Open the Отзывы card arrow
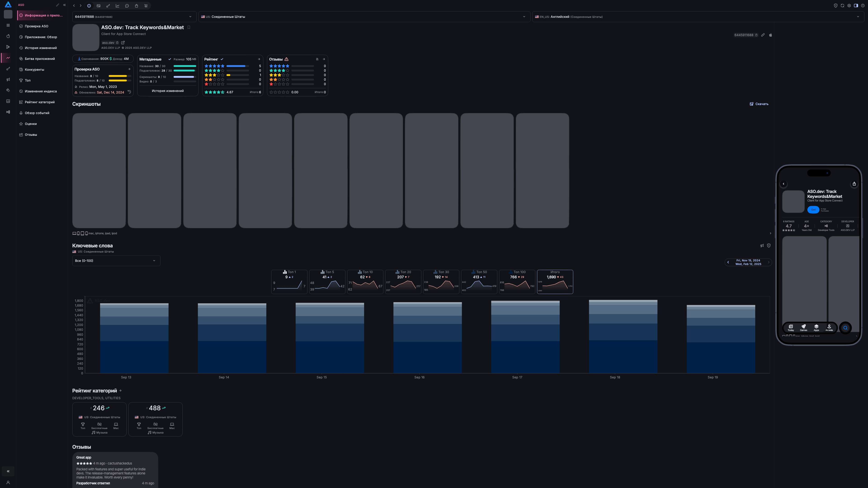 click(324, 59)
